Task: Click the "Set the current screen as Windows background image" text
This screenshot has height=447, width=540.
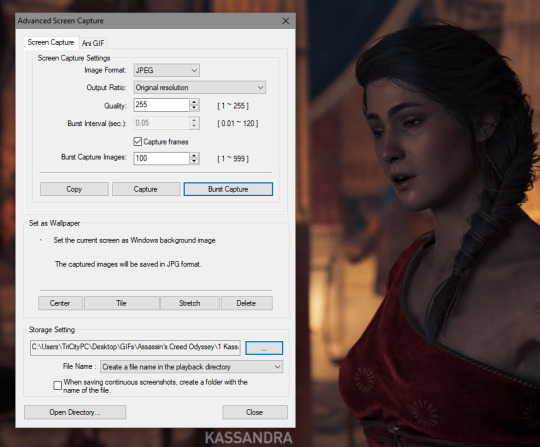Action: coord(134,240)
